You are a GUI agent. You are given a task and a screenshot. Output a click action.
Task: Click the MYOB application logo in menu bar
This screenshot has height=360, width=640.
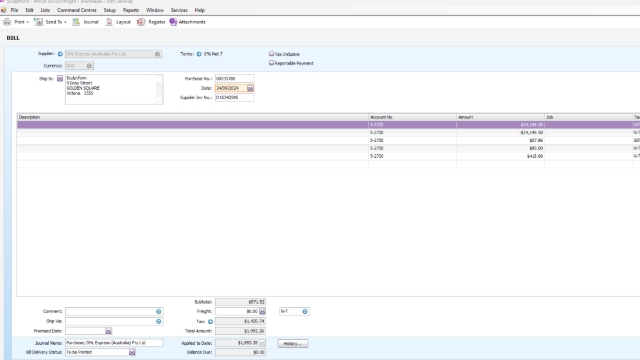click(x=3, y=10)
